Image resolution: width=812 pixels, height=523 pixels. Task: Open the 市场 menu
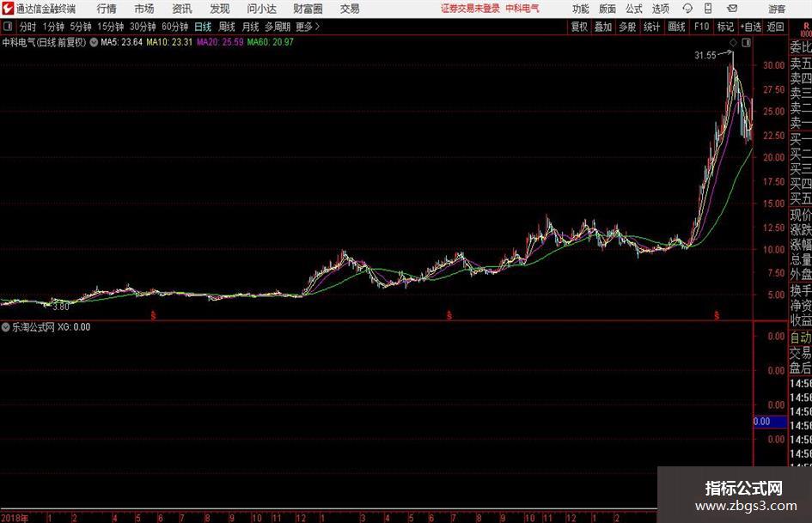click(144, 9)
